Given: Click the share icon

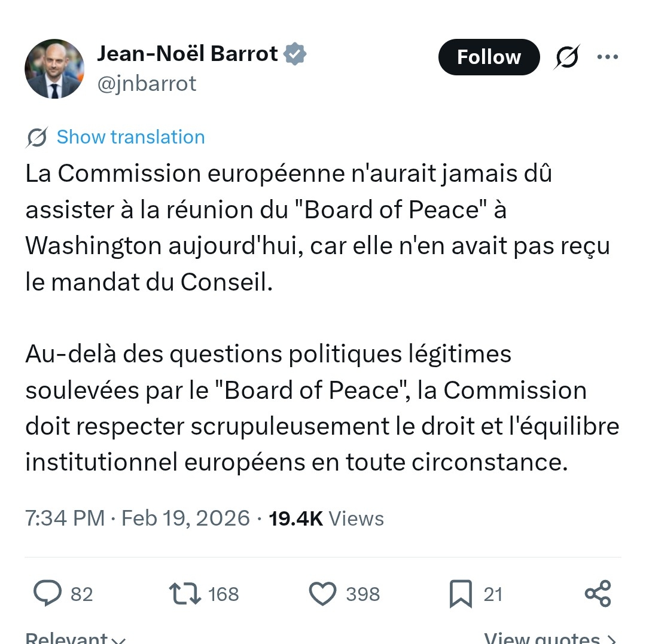Looking at the screenshot, I should 598,594.
